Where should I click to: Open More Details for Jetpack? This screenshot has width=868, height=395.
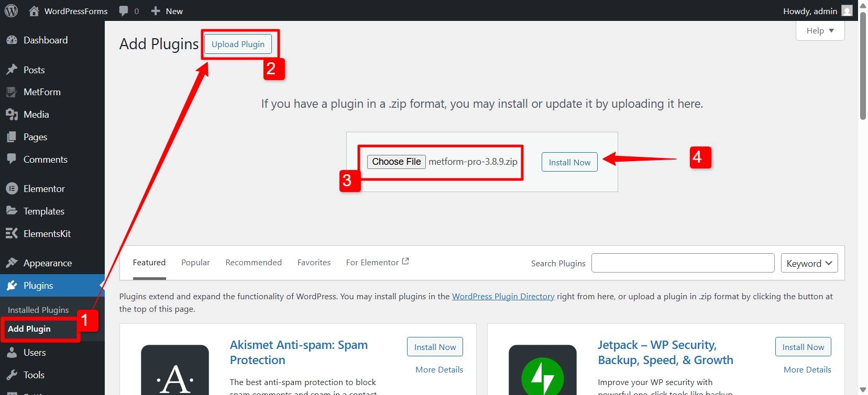[x=807, y=369]
